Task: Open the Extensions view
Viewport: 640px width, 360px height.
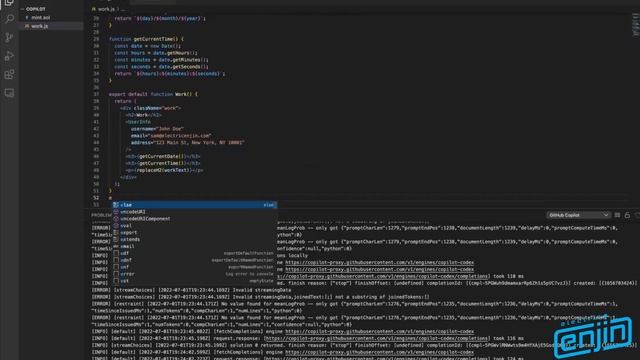Action: click(x=9, y=74)
